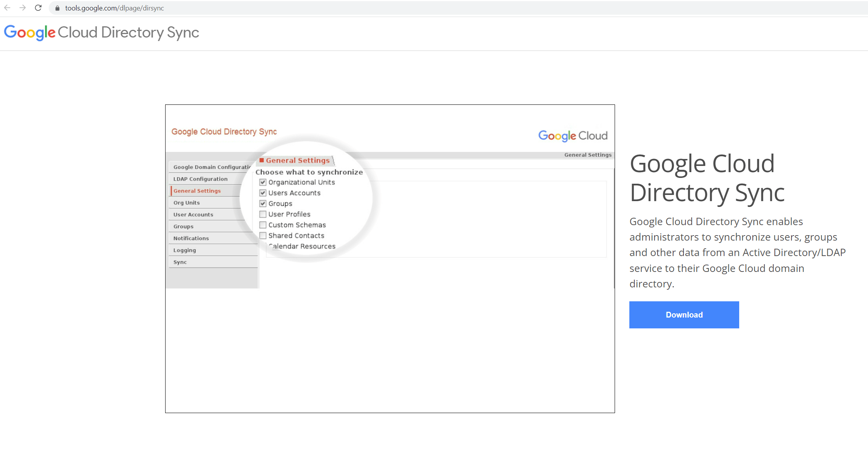Enable the Custom Schemas option
The image size is (868, 451).
point(263,225)
